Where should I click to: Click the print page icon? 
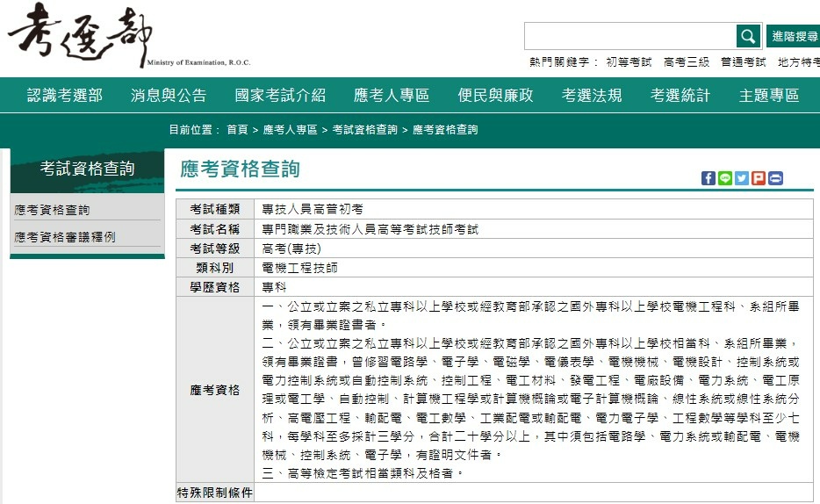click(775, 178)
